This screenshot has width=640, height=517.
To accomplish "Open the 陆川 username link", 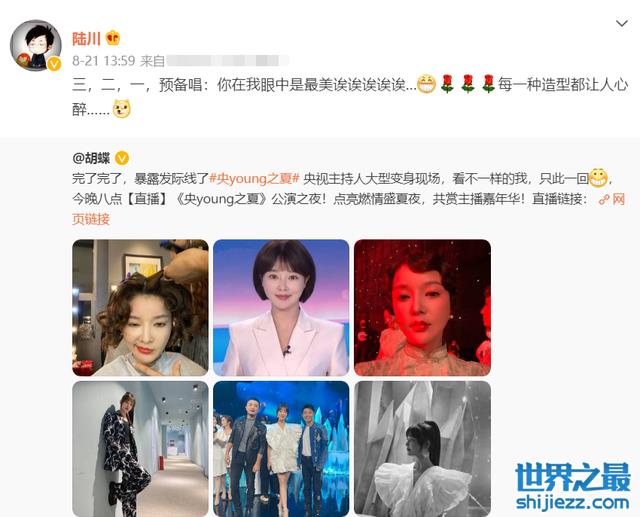I will [x=86, y=39].
